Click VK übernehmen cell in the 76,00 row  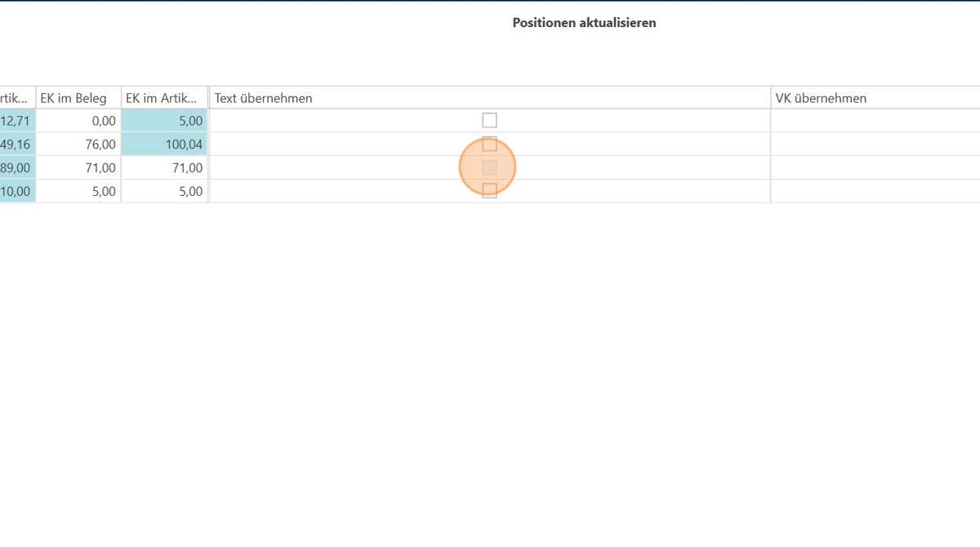[x=874, y=145]
